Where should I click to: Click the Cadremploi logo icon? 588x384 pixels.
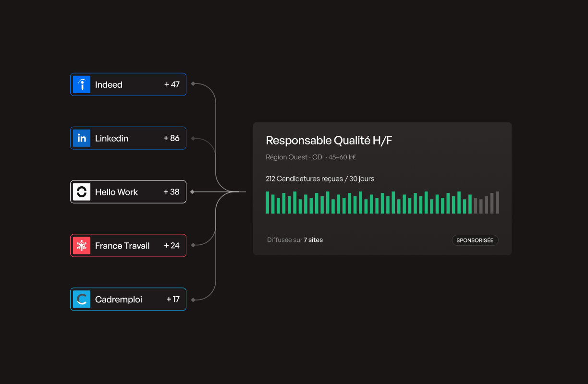click(82, 300)
